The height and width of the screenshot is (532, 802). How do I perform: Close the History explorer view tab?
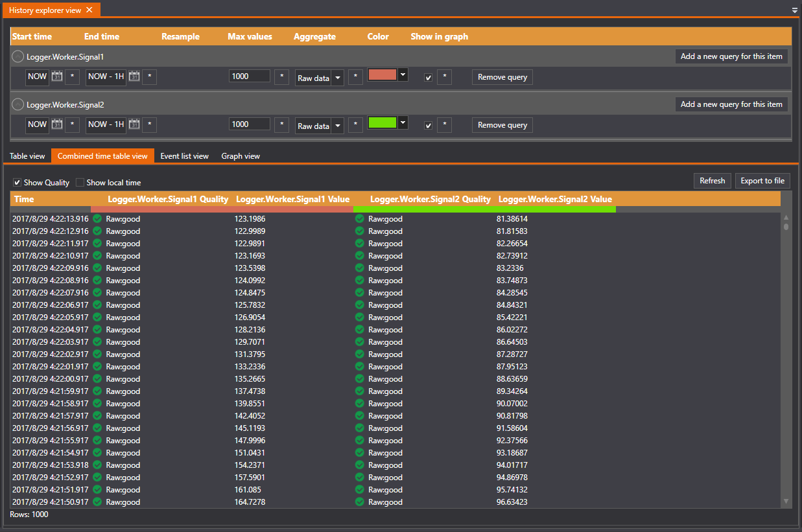89,10
